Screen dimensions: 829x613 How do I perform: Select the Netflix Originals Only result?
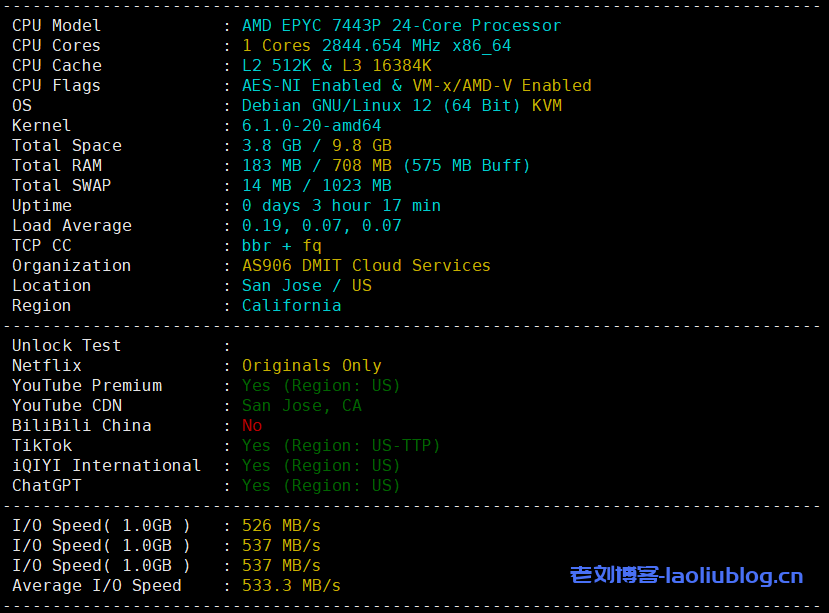(x=311, y=366)
